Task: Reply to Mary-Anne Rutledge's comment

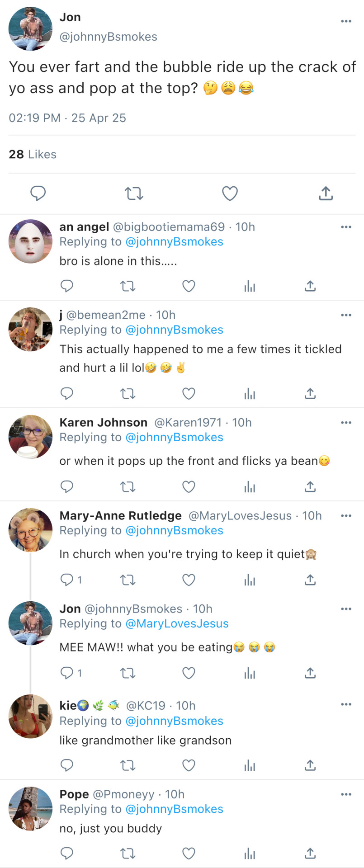Action: coord(67,580)
